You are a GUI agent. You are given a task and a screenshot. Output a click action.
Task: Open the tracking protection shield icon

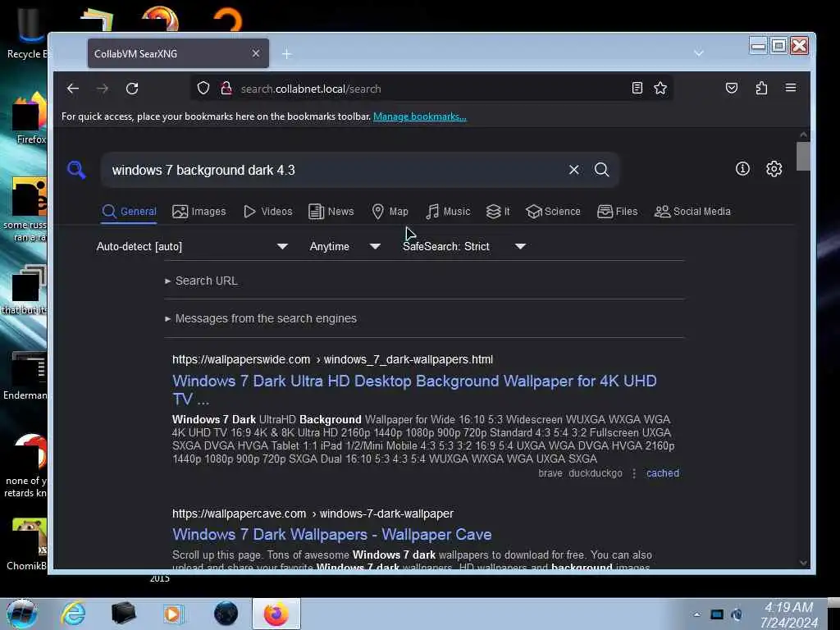(x=203, y=88)
